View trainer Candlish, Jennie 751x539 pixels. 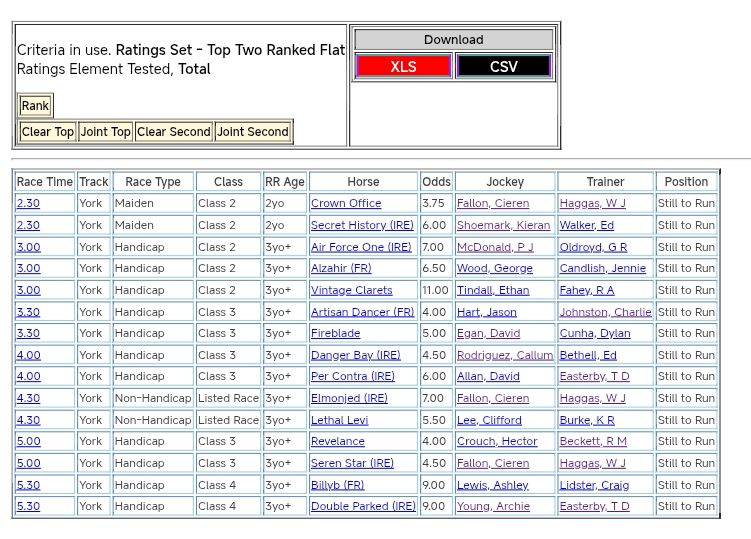603,269
